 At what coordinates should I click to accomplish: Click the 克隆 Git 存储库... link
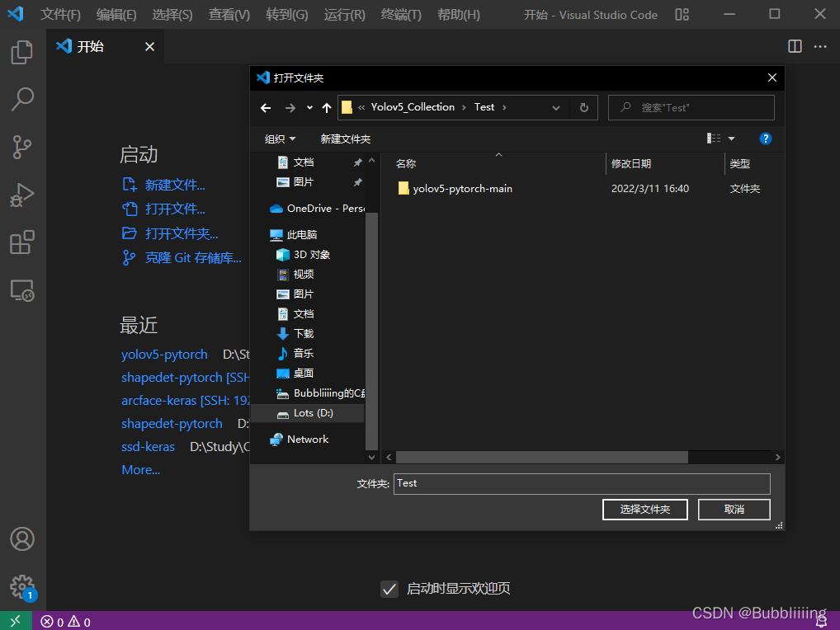coord(193,257)
